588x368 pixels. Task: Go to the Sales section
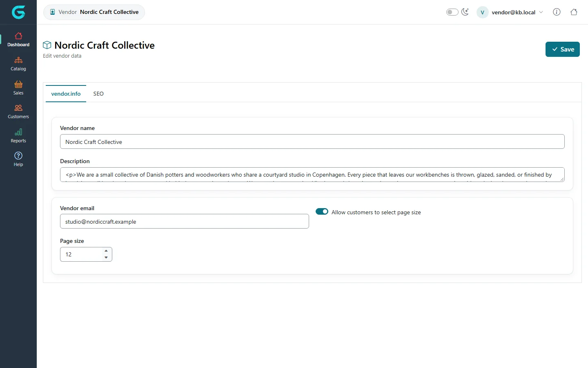pyautogui.click(x=18, y=88)
